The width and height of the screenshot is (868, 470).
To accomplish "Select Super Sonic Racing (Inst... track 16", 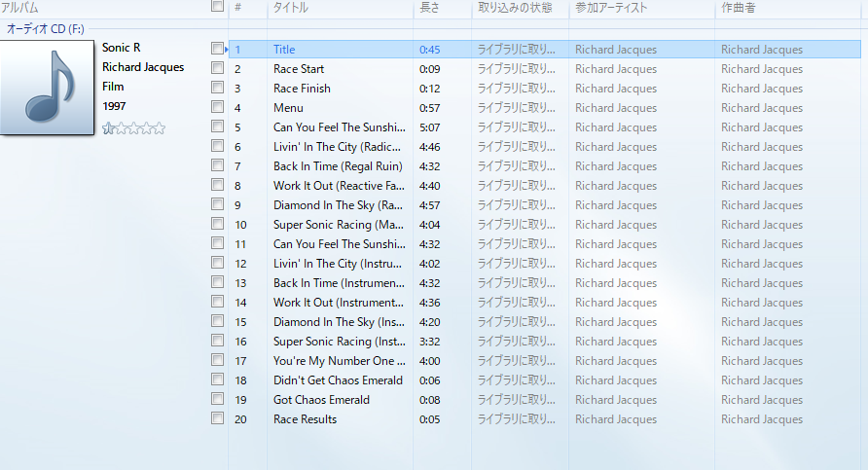I will 340,341.
